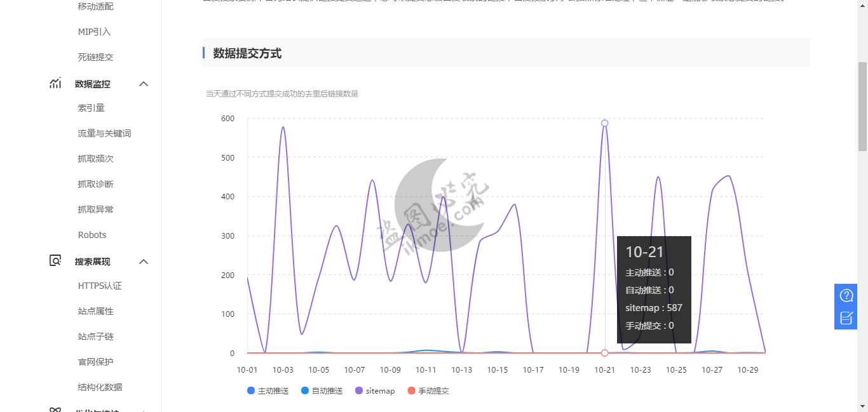Click the 600 y-axis value label
868x412 pixels.
(x=227, y=118)
